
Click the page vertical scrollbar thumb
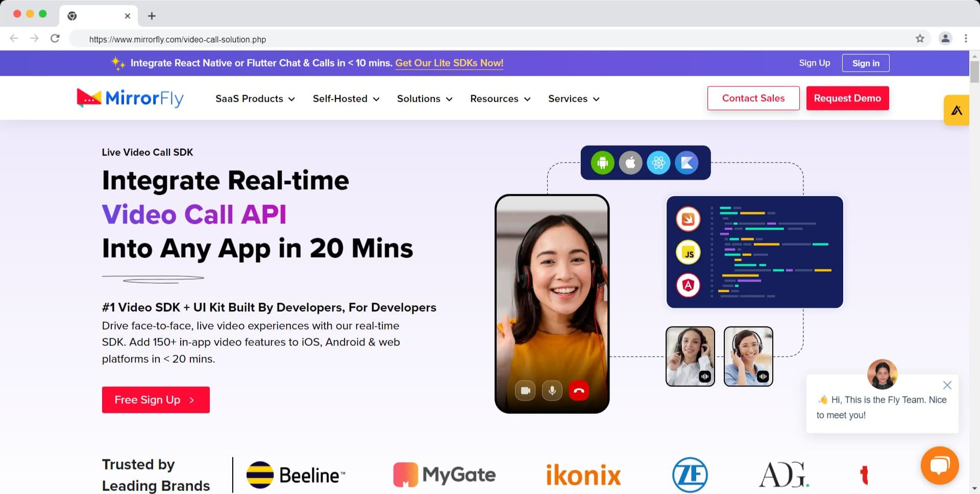[974, 71]
